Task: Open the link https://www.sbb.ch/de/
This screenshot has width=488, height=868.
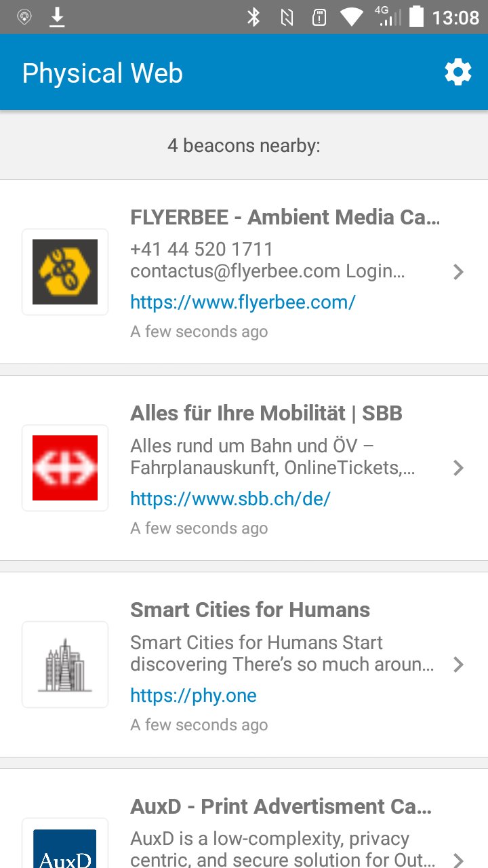Action: [x=230, y=498]
